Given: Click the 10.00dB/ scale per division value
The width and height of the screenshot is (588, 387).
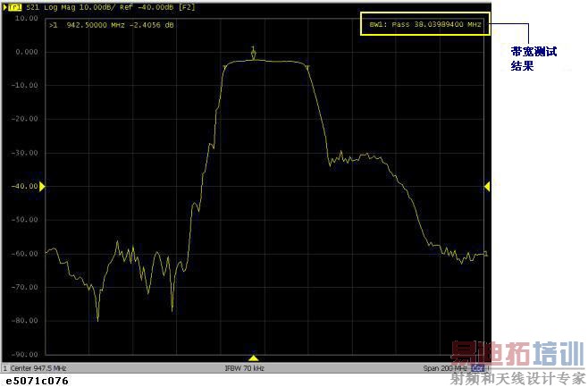Looking at the screenshot, I should tap(97, 7).
